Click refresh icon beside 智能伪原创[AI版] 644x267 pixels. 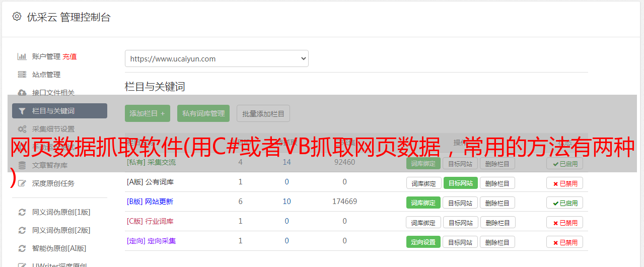pyautogui.click(x=22, y=248)
